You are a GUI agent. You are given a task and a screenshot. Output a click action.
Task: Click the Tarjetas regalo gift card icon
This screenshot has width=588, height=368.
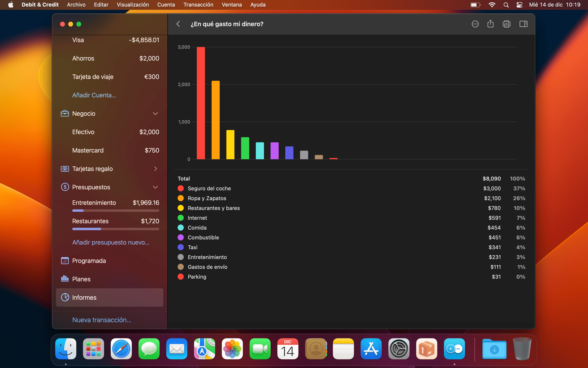point(65,169)
